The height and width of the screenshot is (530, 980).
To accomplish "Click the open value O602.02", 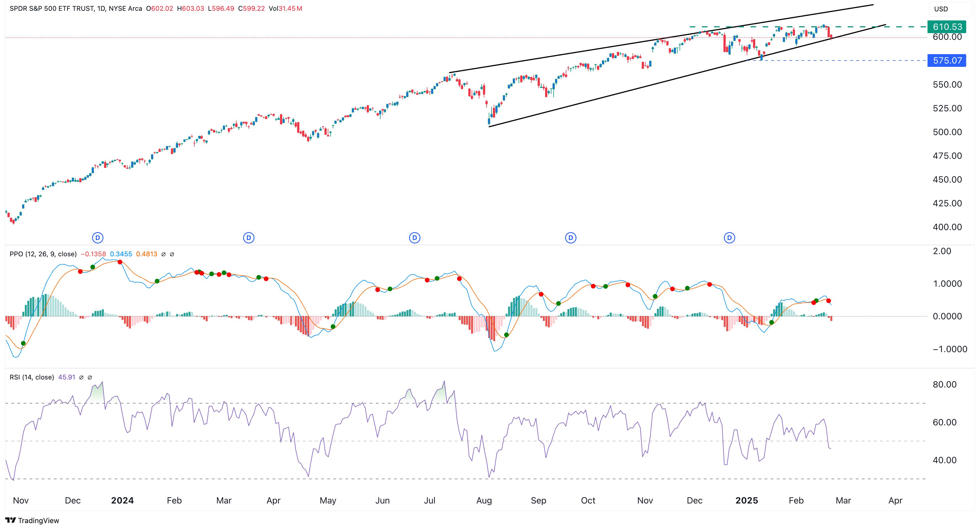I will (160, 8).
